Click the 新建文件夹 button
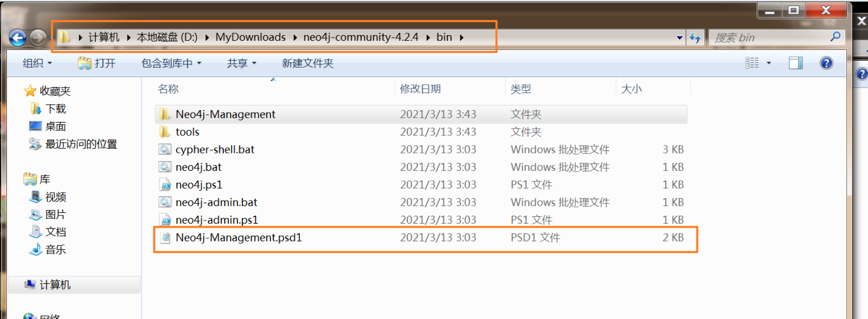 (x=308, y=63)
